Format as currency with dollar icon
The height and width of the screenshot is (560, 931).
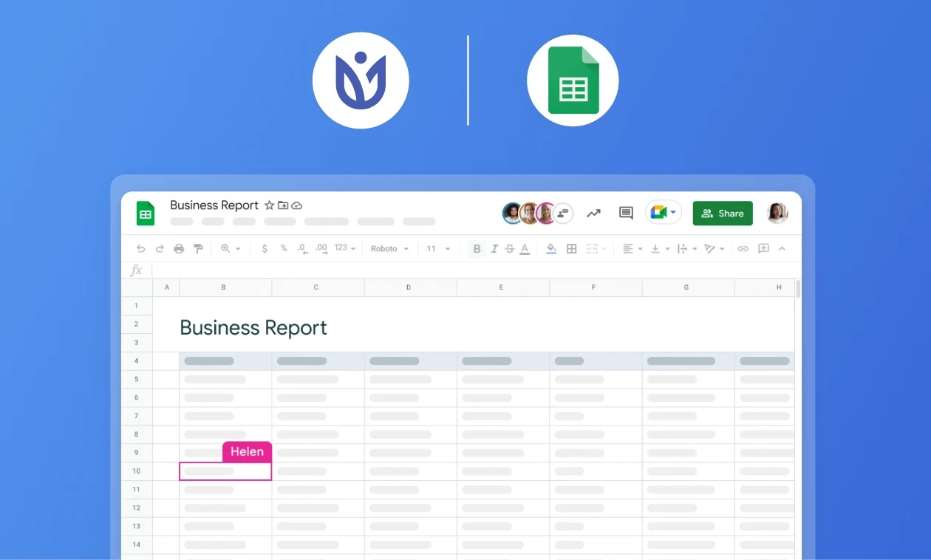[x=265, y=249]
